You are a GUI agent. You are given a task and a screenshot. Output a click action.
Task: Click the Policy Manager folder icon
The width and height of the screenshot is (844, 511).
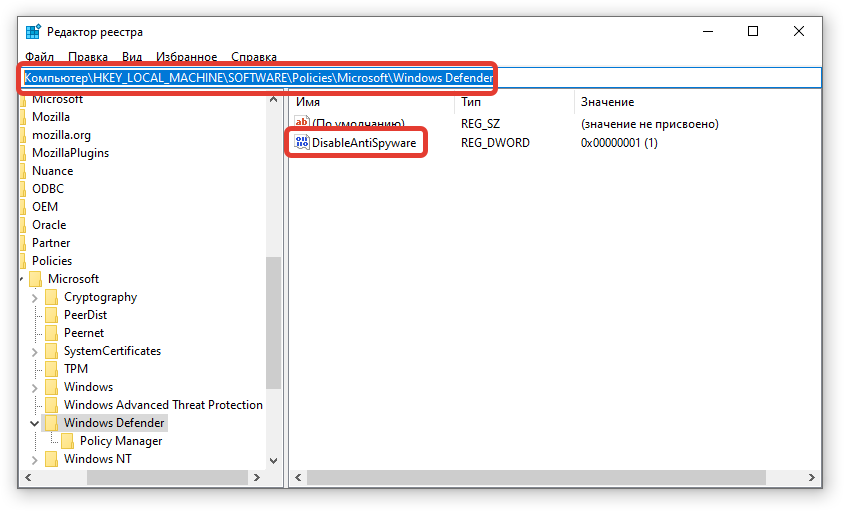(x=68, y=441)
